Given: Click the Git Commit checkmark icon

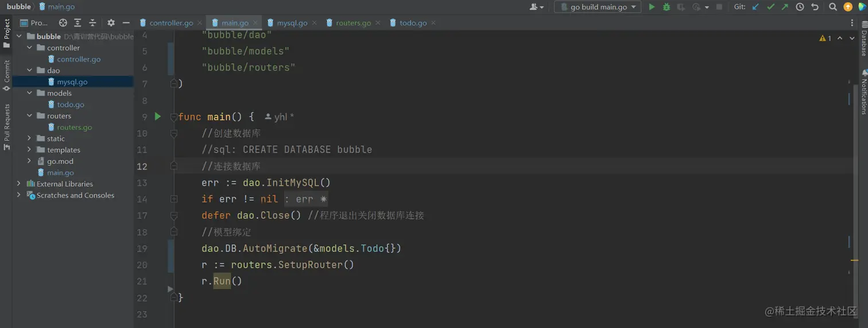Looking at the screenshot, I should 770,7.
